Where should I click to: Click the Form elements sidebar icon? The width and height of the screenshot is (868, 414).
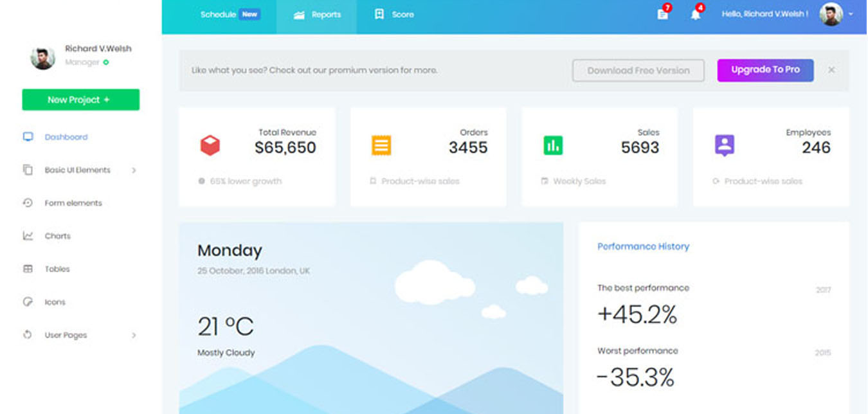tap(28, 203)
